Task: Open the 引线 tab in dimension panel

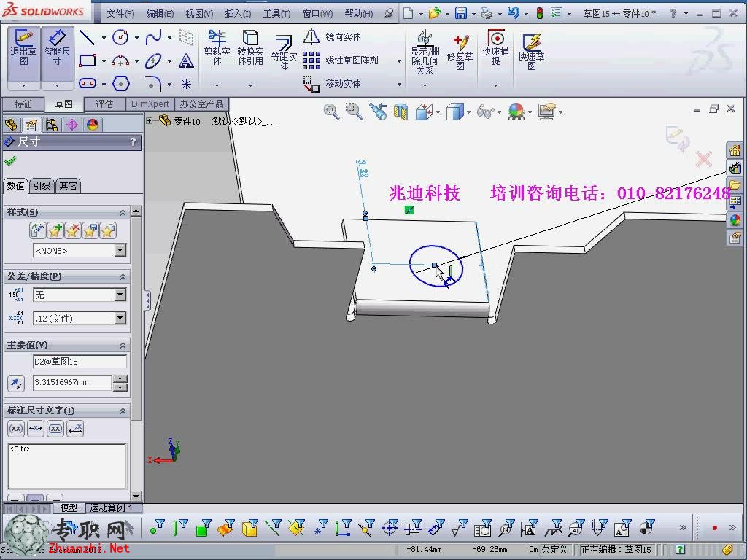Action: [x=42, y=185]
